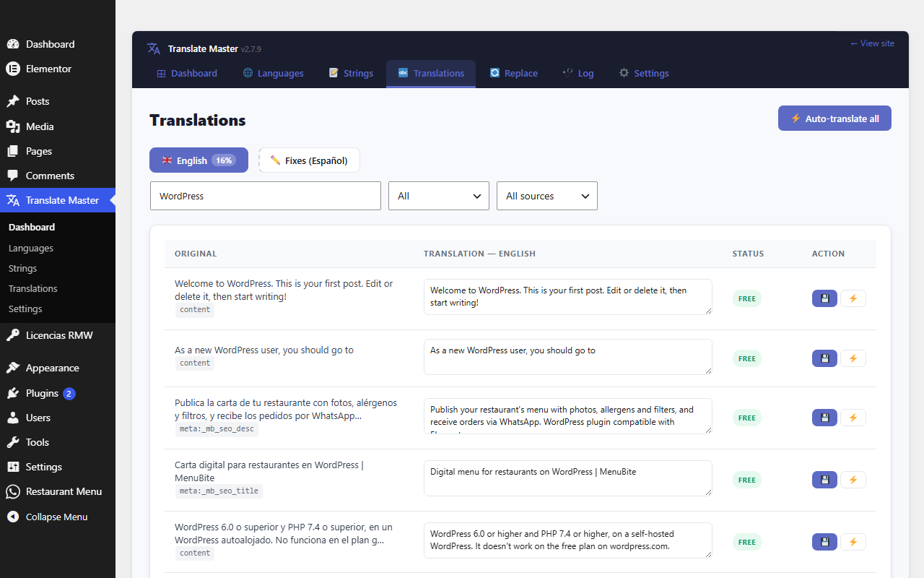Open Fixes (Español) button
The width and height of the screenshot is (924, 578).
click(309, 160)
